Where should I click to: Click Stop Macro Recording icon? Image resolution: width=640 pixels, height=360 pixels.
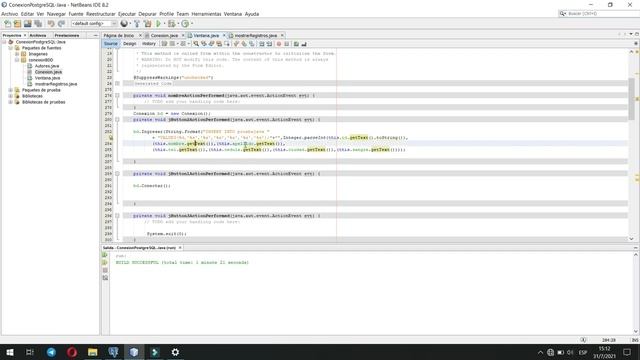tap(287, 44)
